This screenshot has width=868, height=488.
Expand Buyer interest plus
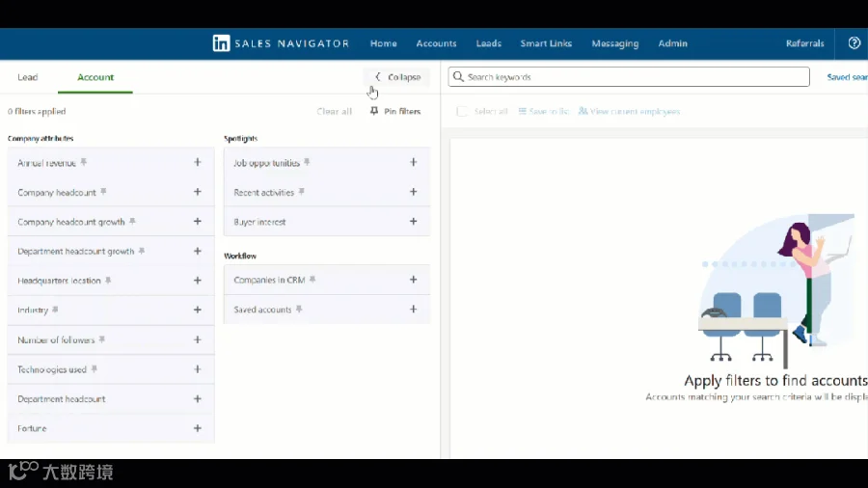[x=414, y=221]
